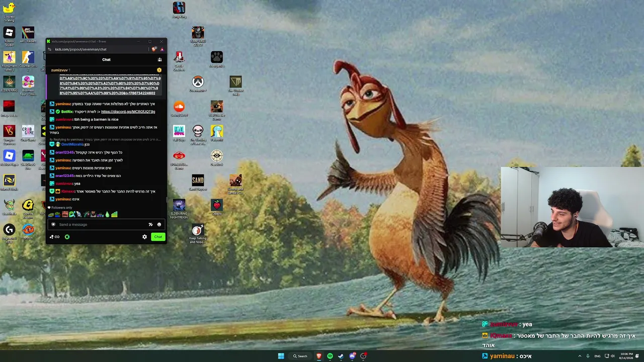Viewport: 644px width, 362px height.
Task: Launch Overwatch from the desktop
Action: (198, 84)
